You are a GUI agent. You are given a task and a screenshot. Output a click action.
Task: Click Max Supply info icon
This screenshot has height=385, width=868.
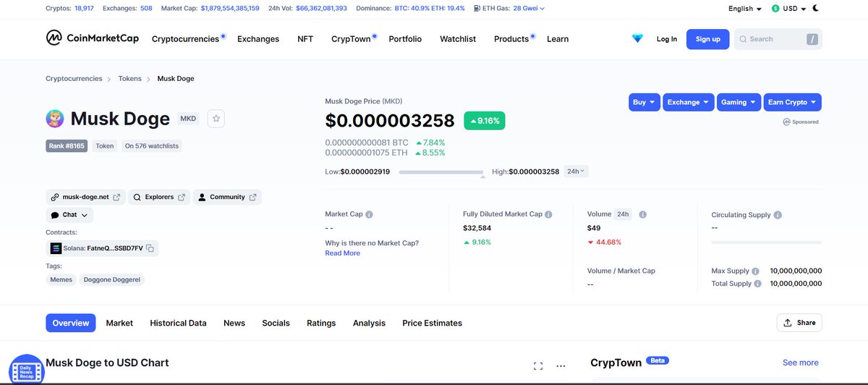click(756, 271)
